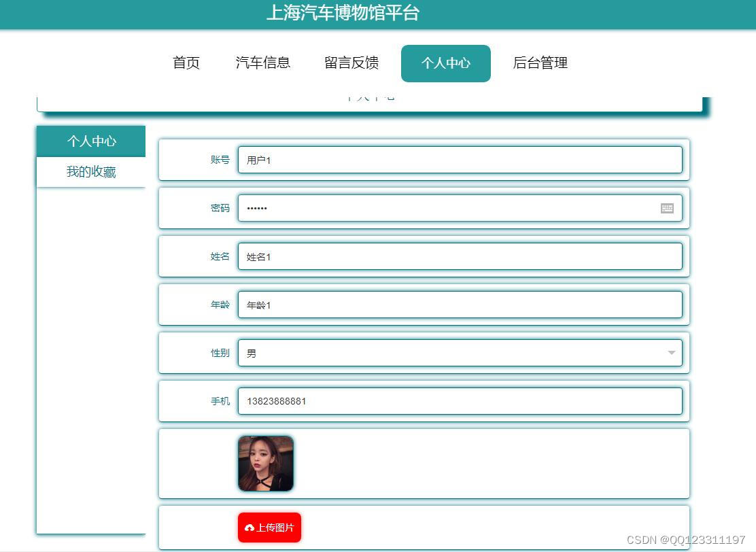Expand the 男 gender combo box
The width and height of the screenshot is (756, 552).
[x=460, y=352]
